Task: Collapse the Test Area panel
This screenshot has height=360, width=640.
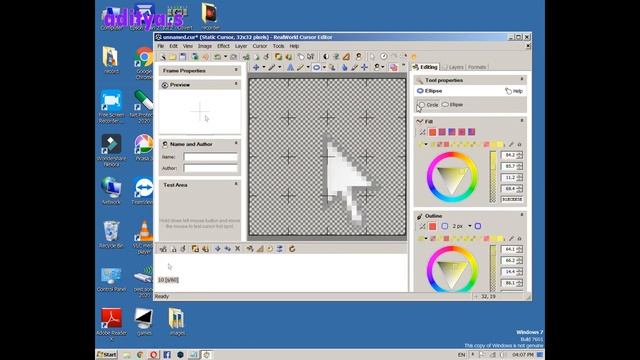Action: pos(236,184)
